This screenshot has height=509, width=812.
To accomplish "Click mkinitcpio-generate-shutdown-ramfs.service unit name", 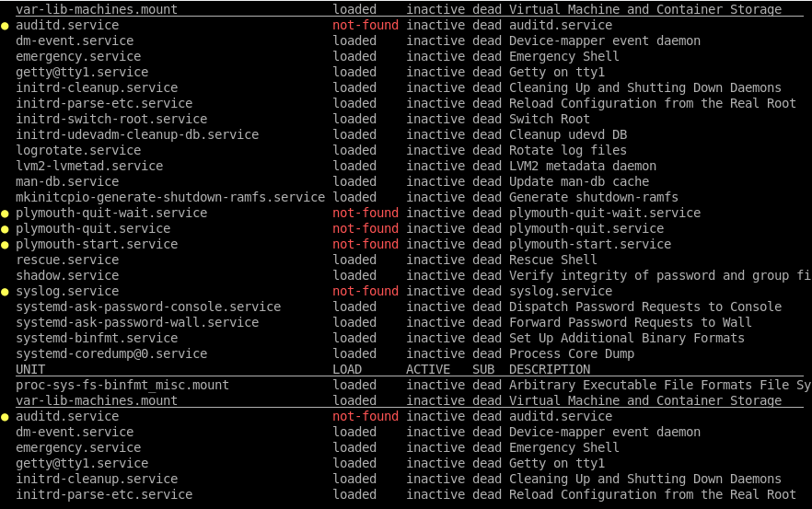I will click(x=170, y=197).
